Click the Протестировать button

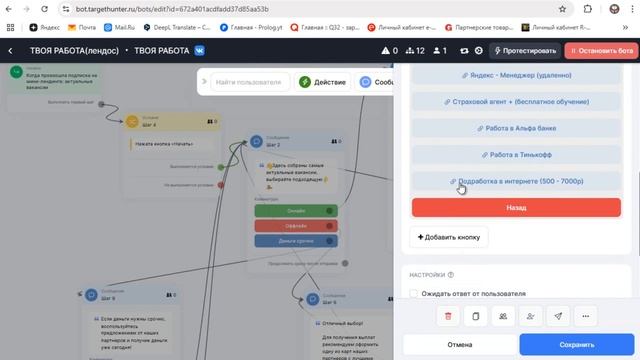(525, 51)
